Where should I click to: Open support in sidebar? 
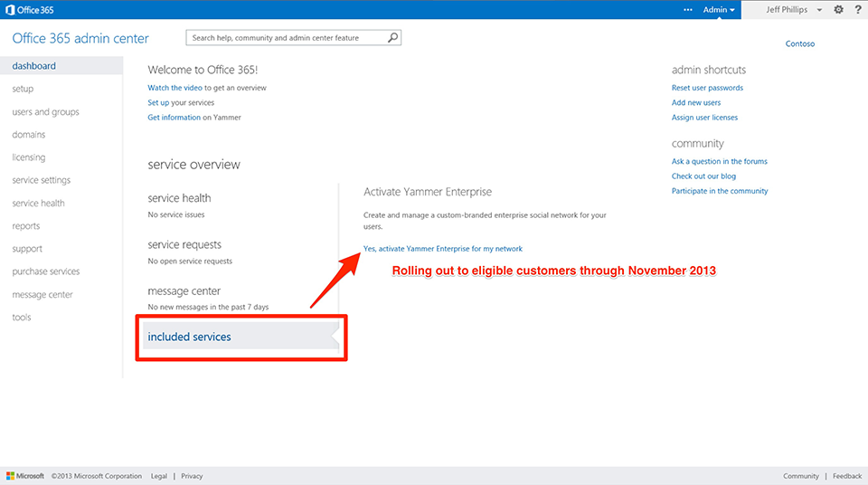point(27,249)
